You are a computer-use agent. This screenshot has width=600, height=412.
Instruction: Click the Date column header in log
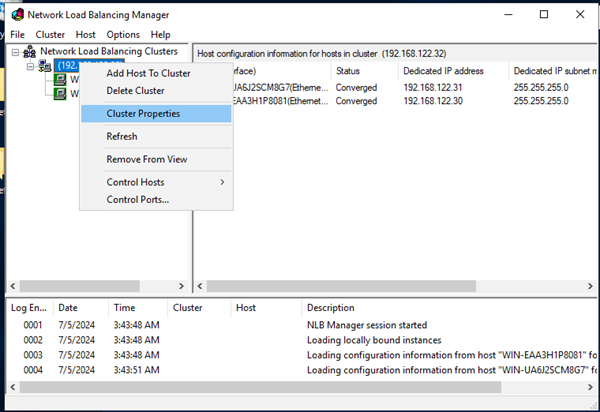80,308
